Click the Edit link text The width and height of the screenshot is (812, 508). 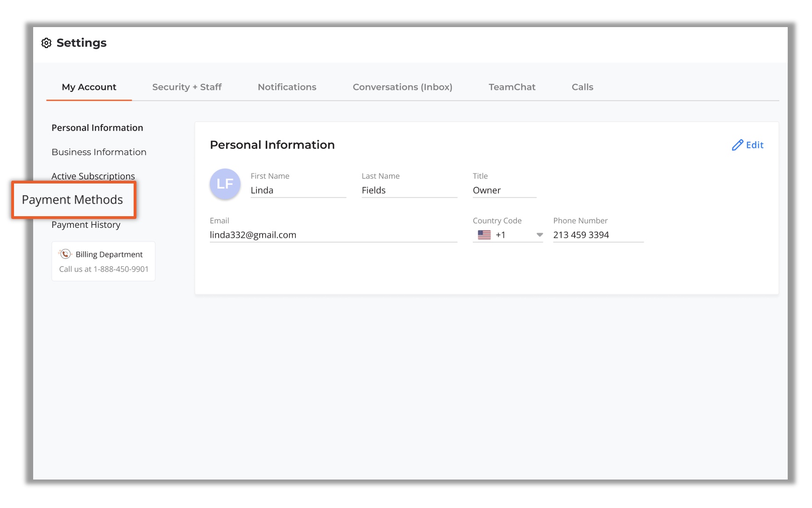755,145
